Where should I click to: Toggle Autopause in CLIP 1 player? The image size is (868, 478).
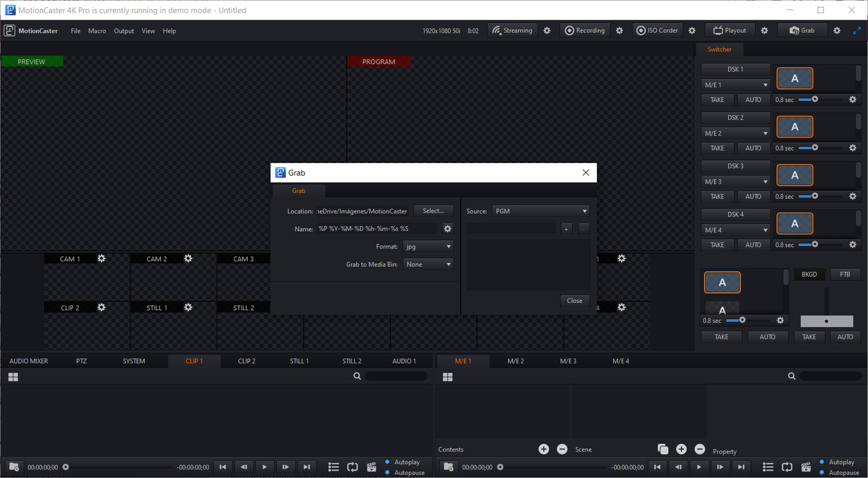click(x=405, y=473)
